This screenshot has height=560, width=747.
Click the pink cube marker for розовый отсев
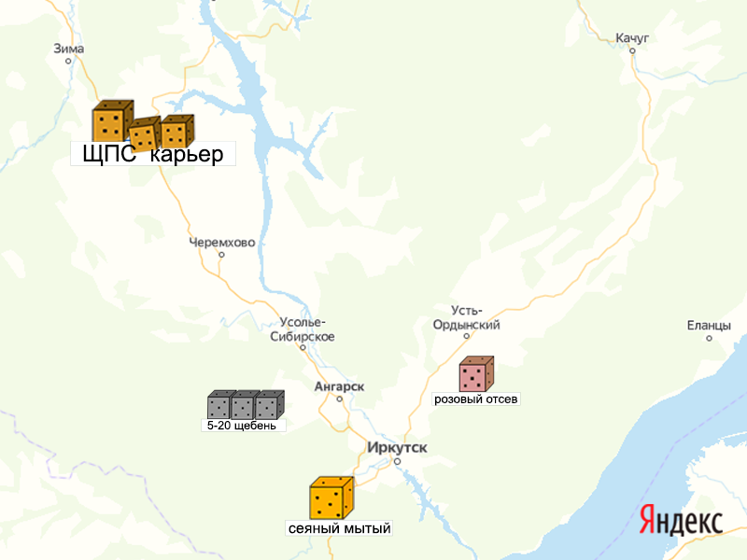click(476, 374)
